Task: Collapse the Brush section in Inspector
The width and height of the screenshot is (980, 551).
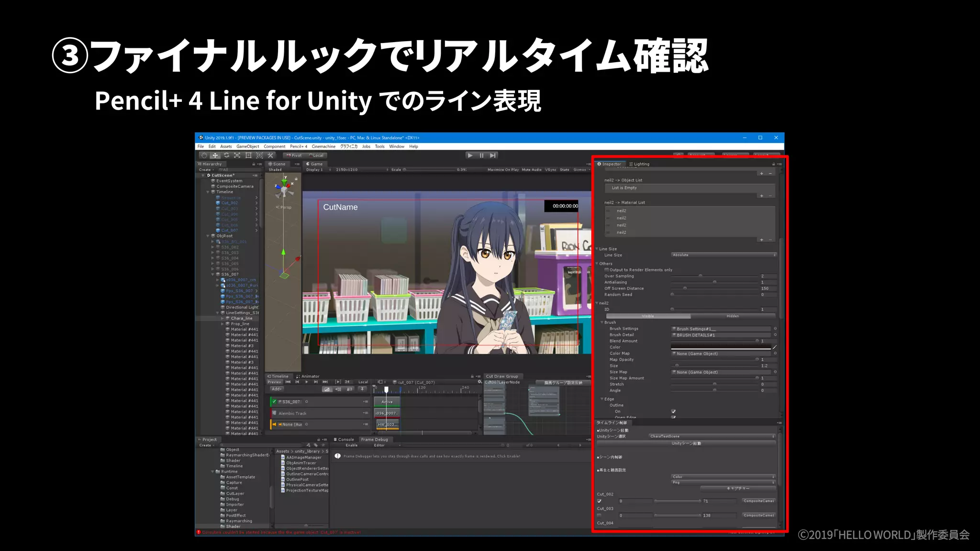Action: (602, 322)
